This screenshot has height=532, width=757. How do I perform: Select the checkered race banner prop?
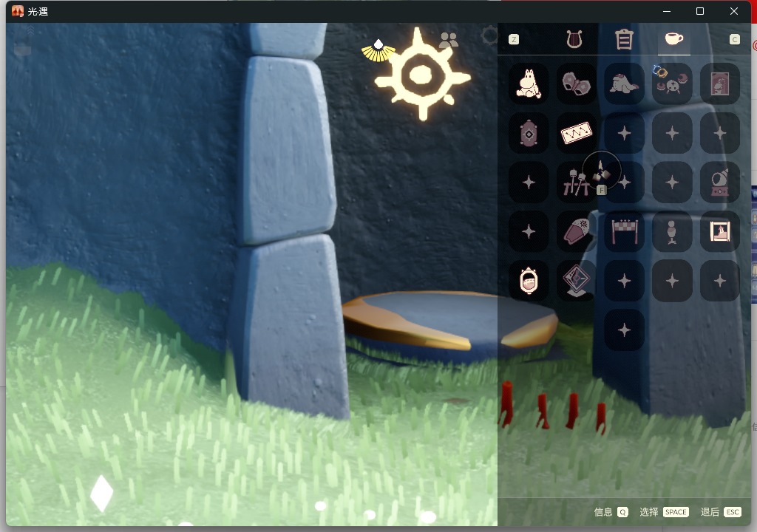pos(624,232)
